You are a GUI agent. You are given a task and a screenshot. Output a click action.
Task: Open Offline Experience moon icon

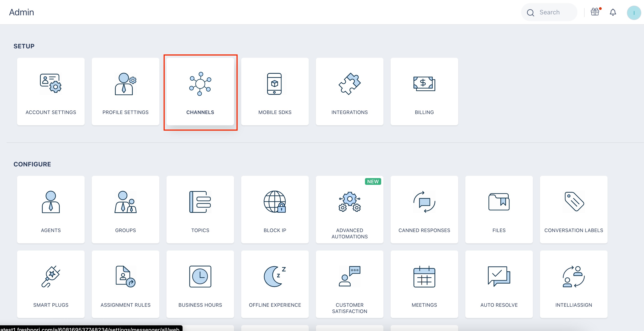(x=275, y=277)
